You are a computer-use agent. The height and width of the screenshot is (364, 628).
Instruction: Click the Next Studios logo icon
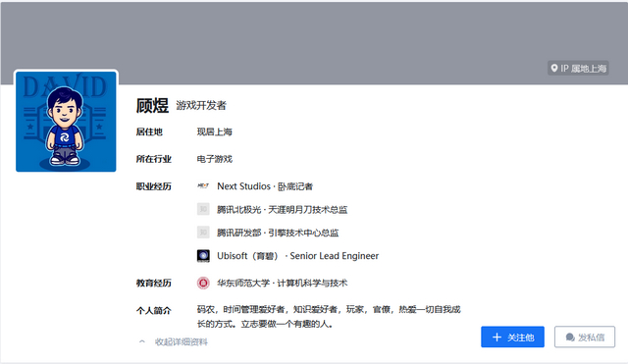pyautogui.click(x=203, y=185)
